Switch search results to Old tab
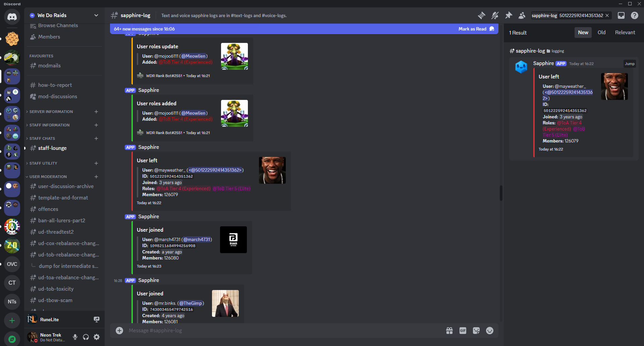The image size is (644, 346). point(601,33)
